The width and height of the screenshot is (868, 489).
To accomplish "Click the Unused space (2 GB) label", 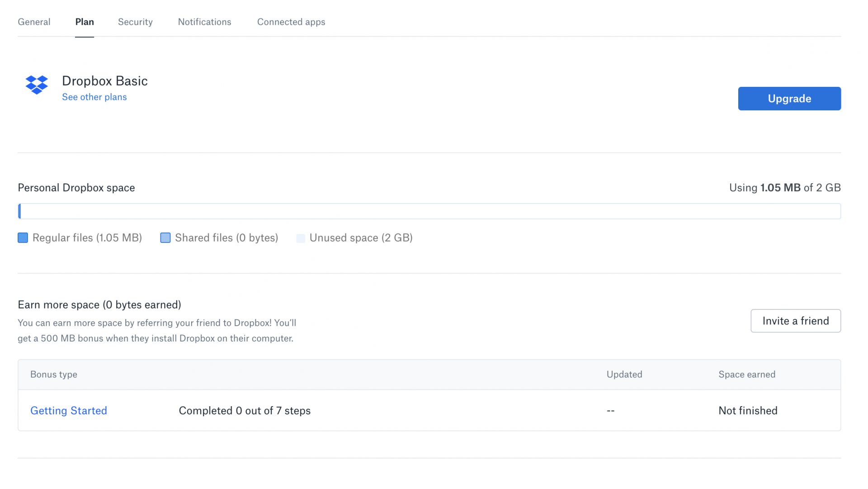I will tap(361, 238).
